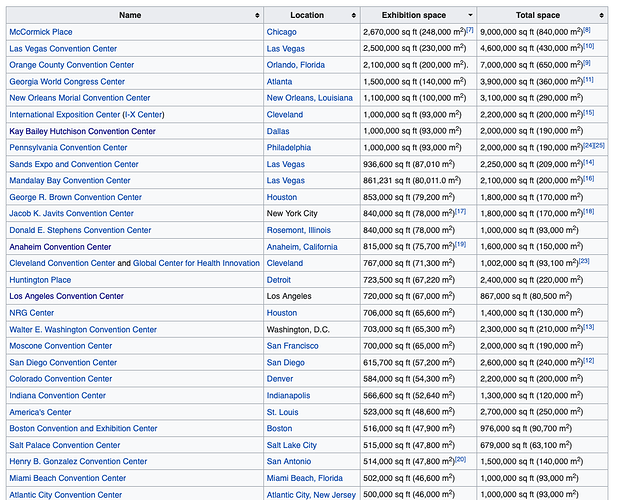Screen dimensions: 621x500
Task: Open citation 7 for McCormick Place
Action: (470, 30)
